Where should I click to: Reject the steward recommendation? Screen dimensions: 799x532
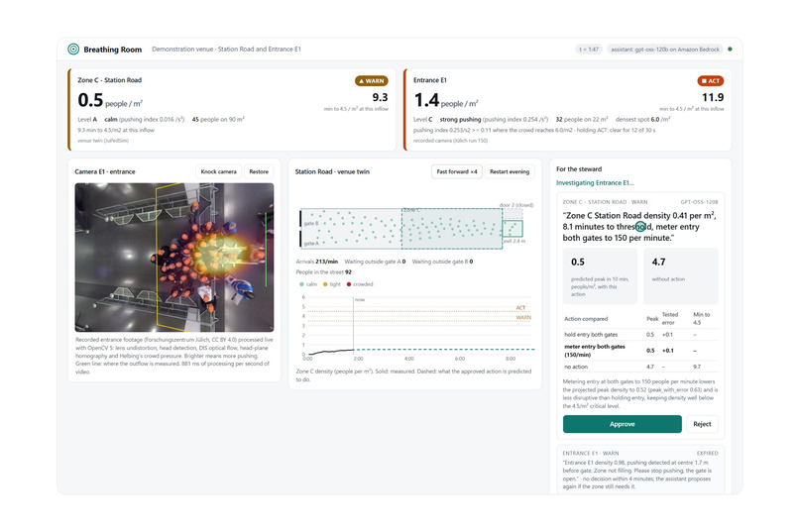[702, 424]
